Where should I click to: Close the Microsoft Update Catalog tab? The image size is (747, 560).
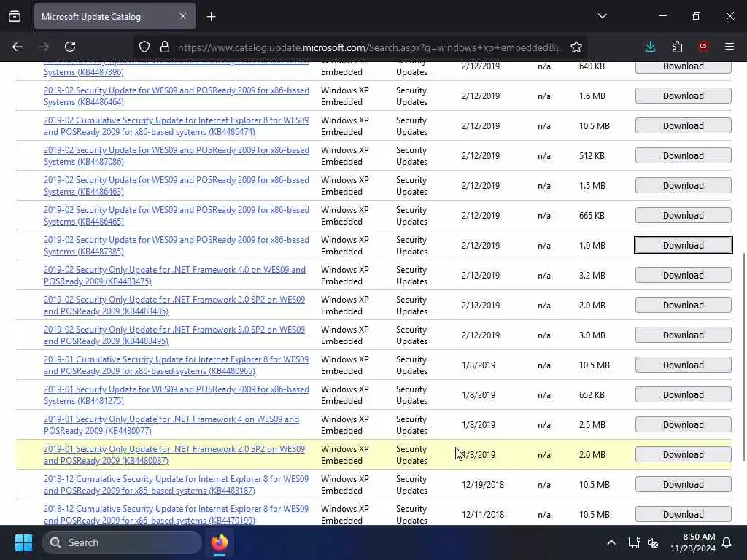coord(183,16)
